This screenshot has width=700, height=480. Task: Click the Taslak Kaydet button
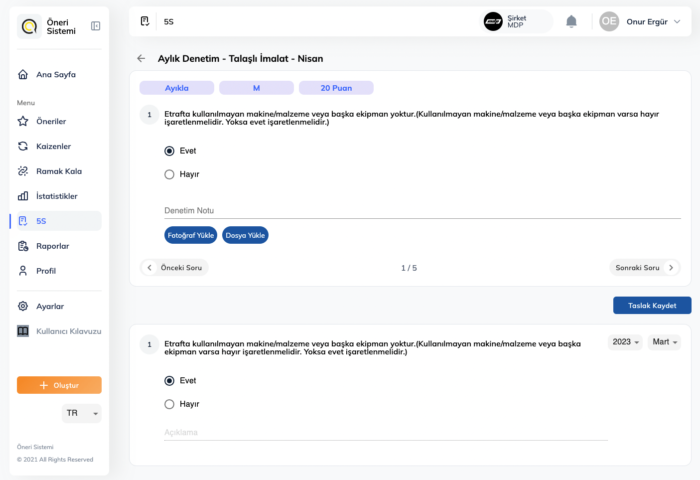point(651,305)
